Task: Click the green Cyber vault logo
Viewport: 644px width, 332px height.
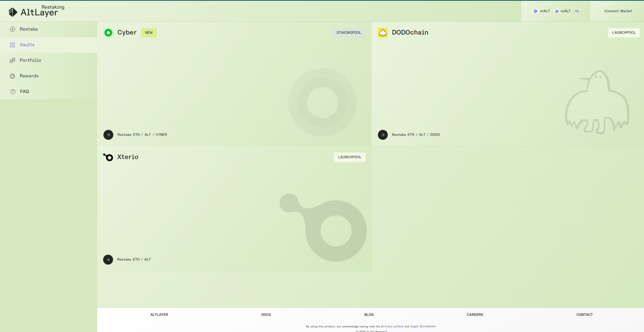Action: coord(108,33)
